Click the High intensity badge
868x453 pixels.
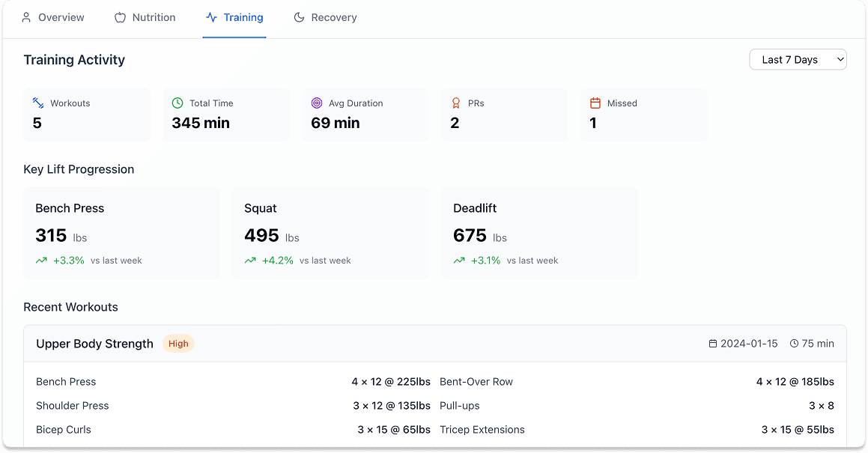point(178,344)
